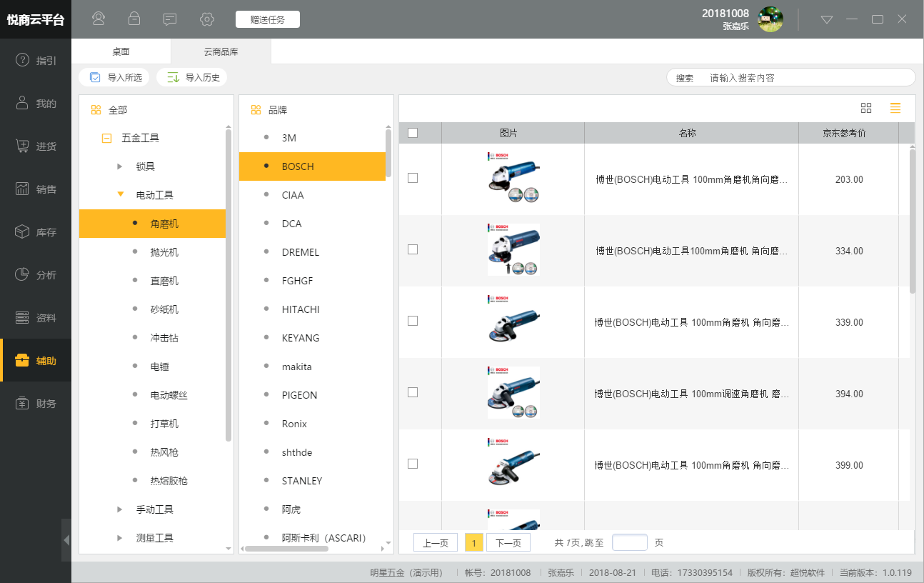Collapse the 电动工具 tree node
Viewport: 924px width, 583px height.
120,194
